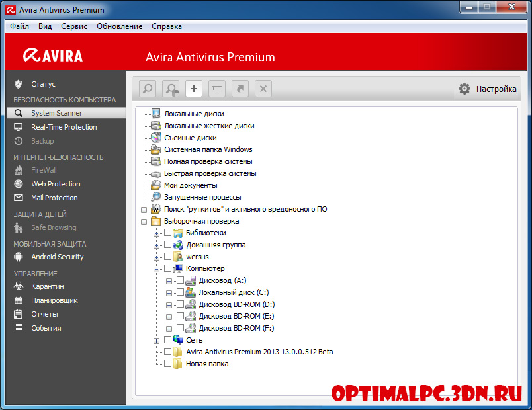Expand the Поиск "руткитов" tree node
The height and width of the screenshot is (410, 532).
tap(144, 210)
